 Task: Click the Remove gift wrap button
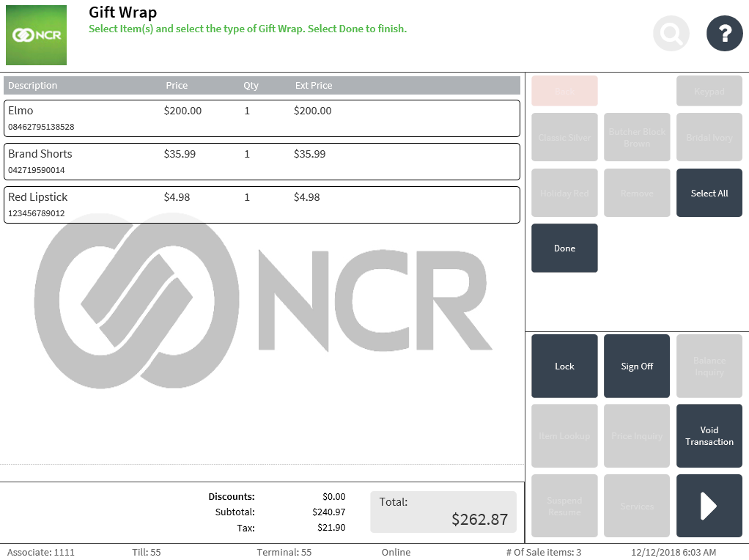coord(637,193)
